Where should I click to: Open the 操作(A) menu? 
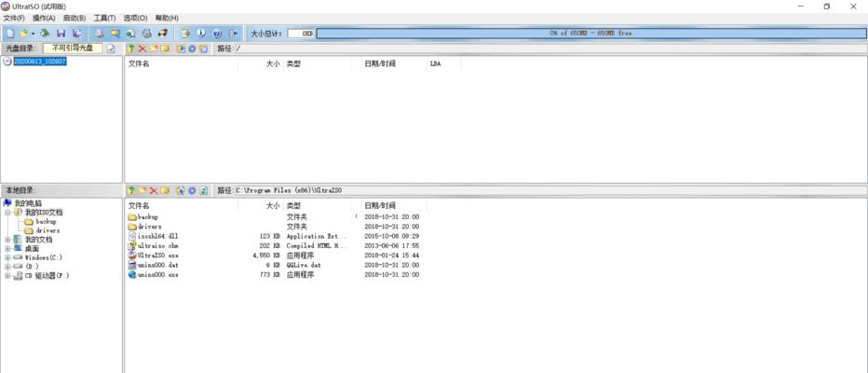tap(44, 19)
